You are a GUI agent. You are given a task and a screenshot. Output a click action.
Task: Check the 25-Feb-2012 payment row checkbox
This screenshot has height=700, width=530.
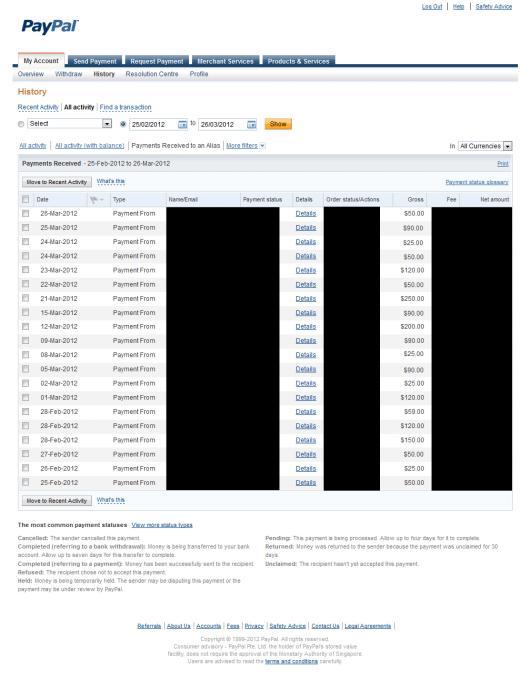pyautogui.click(x=25, y=482)
